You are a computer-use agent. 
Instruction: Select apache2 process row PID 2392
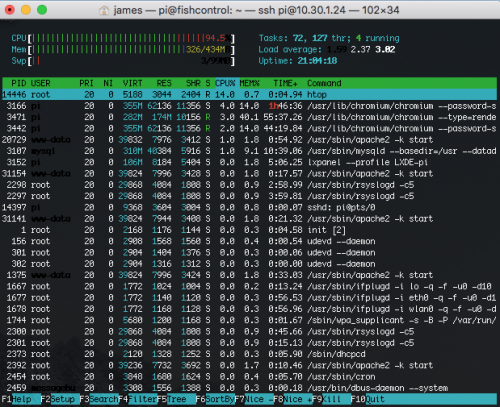click(249, 365)
